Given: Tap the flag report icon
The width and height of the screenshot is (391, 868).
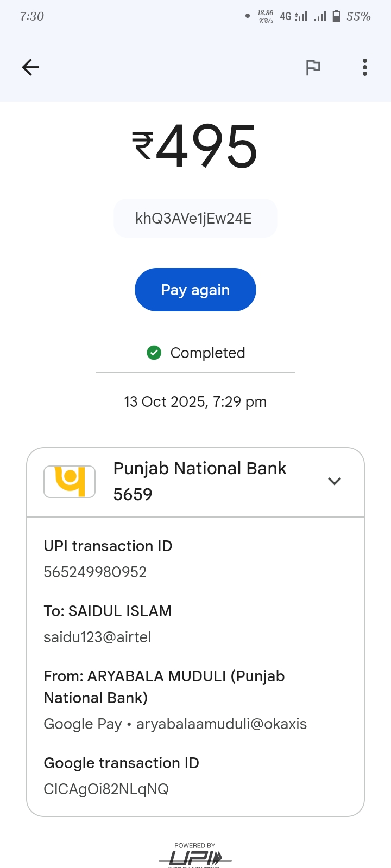Looking at the screenshot, I should tap(313, 67).
